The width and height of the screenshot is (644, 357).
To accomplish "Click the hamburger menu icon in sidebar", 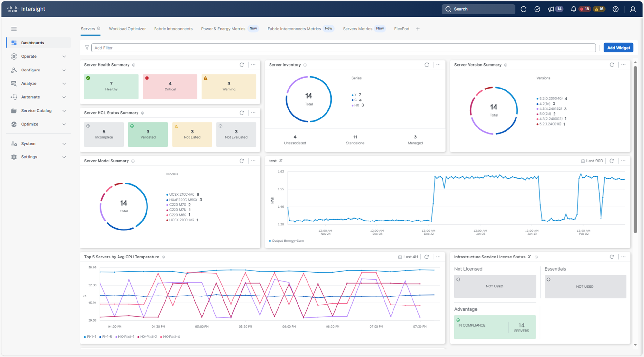I will click(x=14, y=29).
